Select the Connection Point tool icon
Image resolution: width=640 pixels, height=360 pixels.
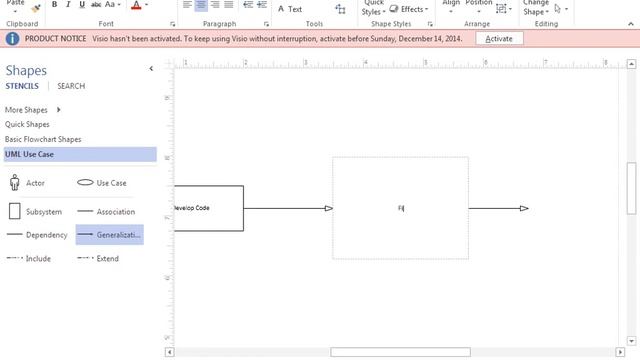(x=340, y=9)
